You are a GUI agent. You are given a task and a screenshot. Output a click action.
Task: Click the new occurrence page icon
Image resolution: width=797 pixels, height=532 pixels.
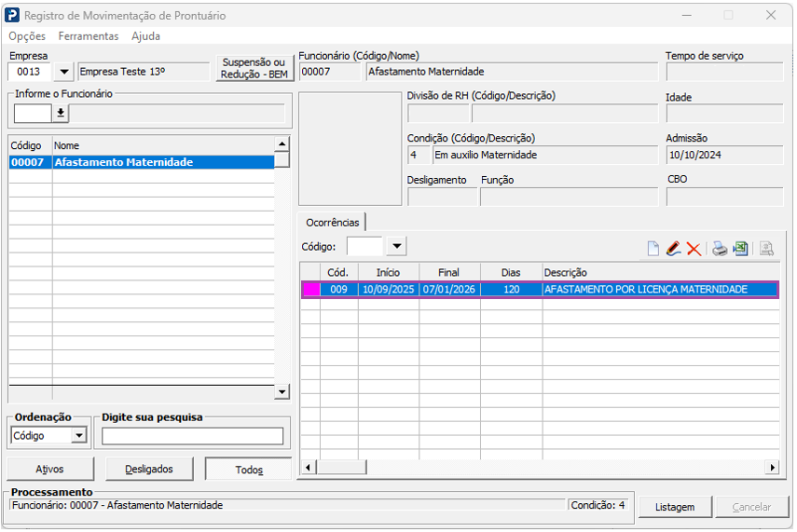tap(653, 249)
